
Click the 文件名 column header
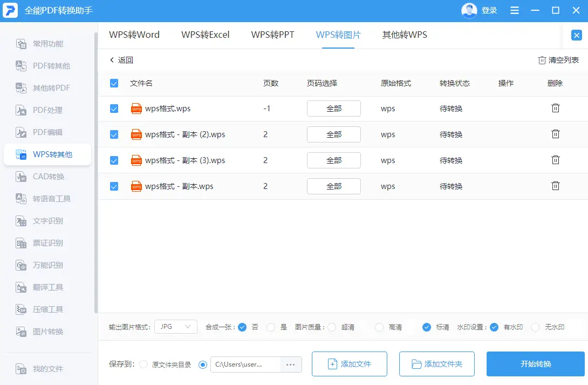[x=141, y=83]
